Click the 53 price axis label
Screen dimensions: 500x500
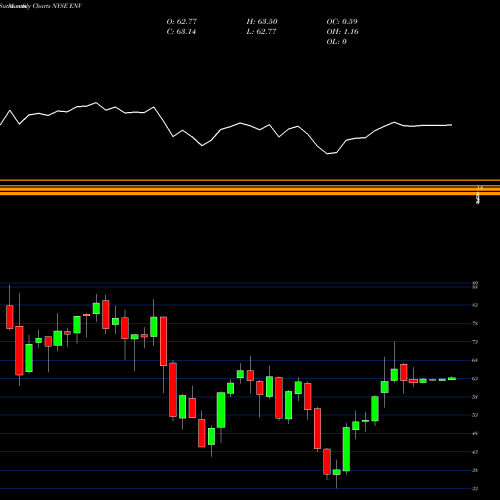pos(475,415)
